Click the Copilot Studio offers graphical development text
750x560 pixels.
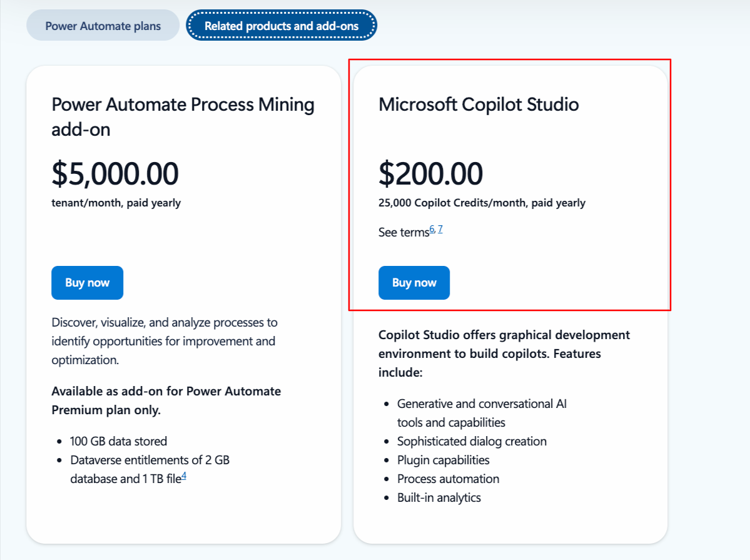(504, 354)
